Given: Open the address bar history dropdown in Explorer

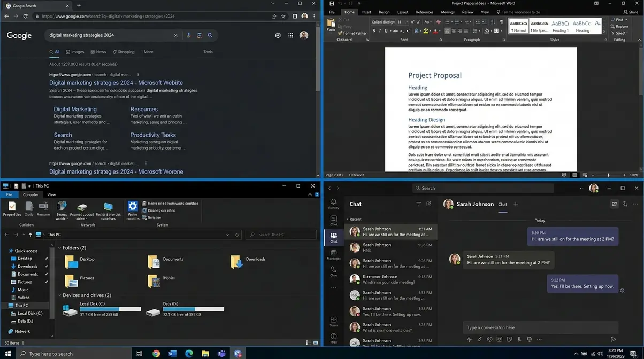Looking at the screenshot, I should [228, 235].
